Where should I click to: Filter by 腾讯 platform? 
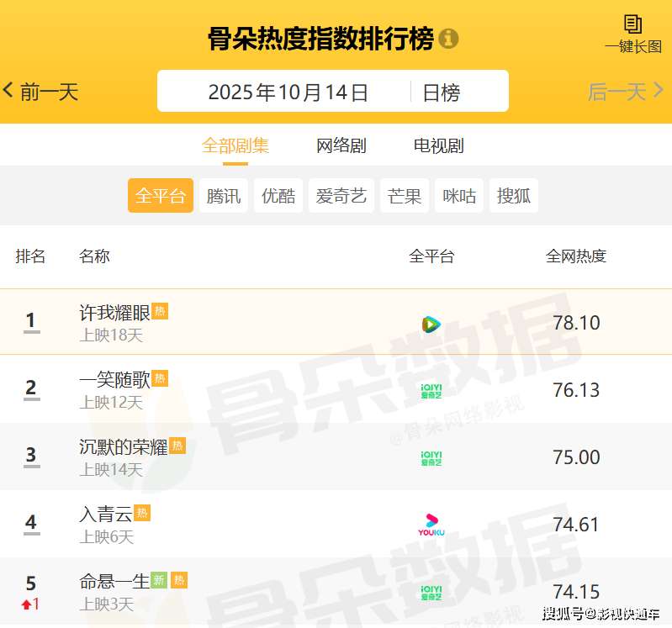(x=224, y=196)
